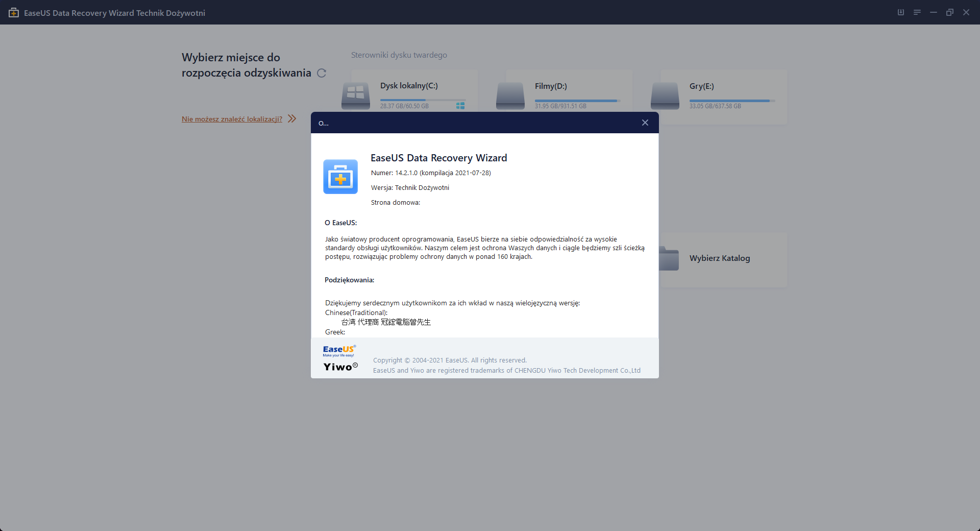This screenshot has width=980, height=531.
Task: Click 'Sterowniki dysku twardego' section label
Action: tap(399, 55)
